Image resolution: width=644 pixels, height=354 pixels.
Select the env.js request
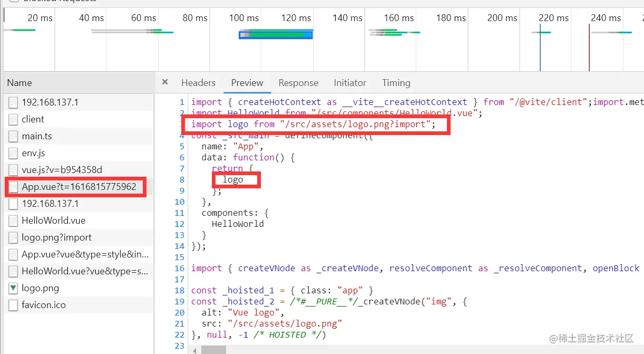(x=79, y=153)
